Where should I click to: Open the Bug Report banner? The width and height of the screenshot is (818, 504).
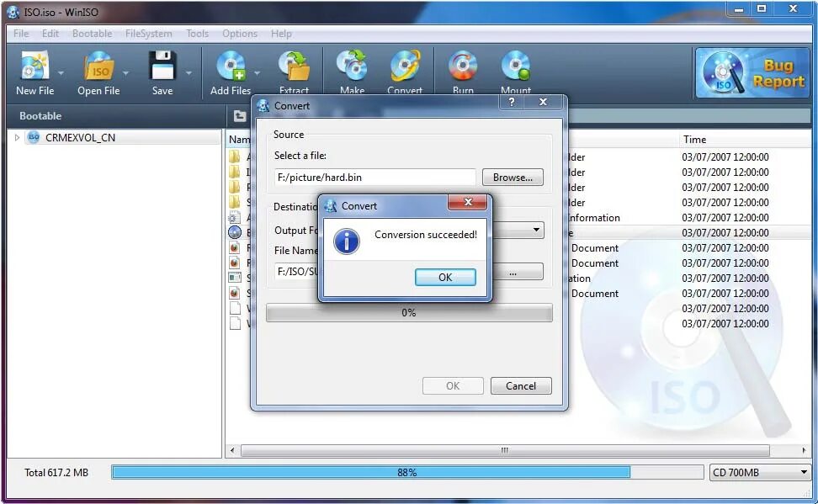click(x=752, y=73)
